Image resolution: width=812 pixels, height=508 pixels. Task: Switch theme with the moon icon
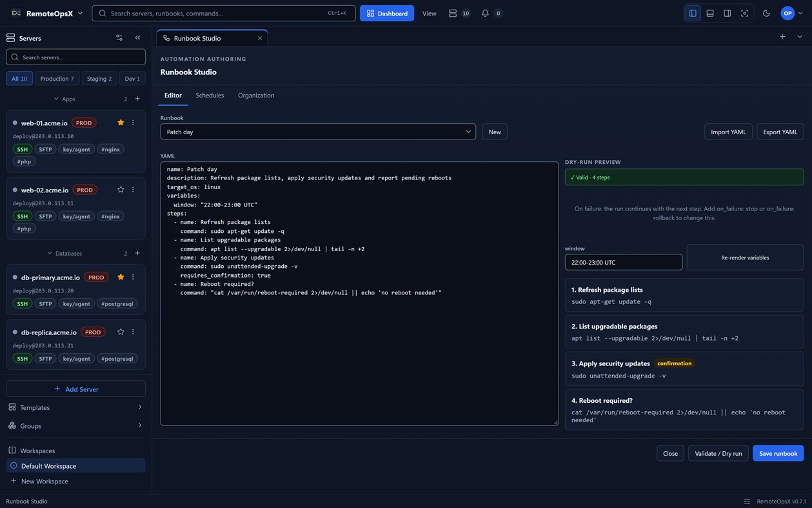click(x=766, y=13)
